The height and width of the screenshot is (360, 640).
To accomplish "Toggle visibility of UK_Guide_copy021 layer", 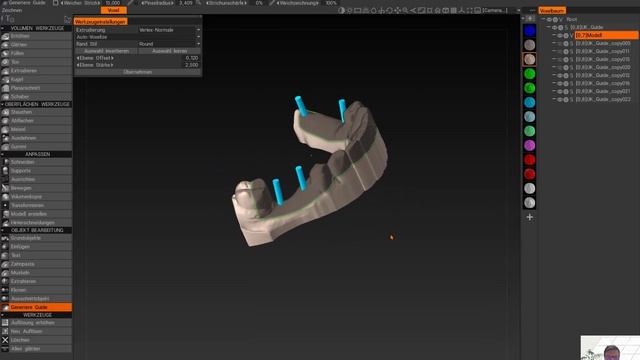I will point(560,91).
